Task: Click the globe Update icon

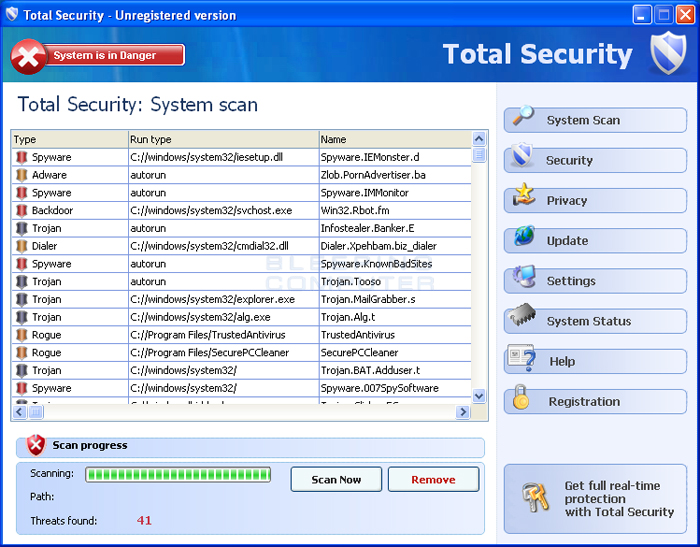Action: 524,235
